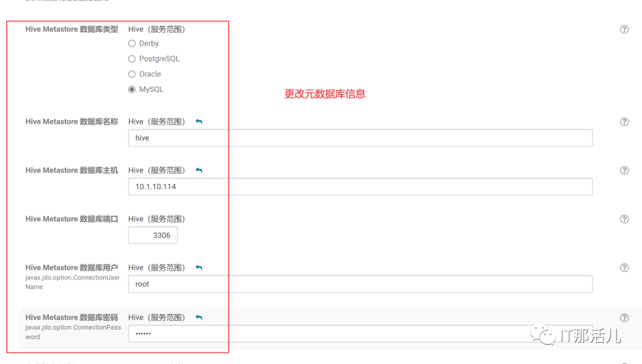Revert the Hive Metastore database user value

(199, 267)
